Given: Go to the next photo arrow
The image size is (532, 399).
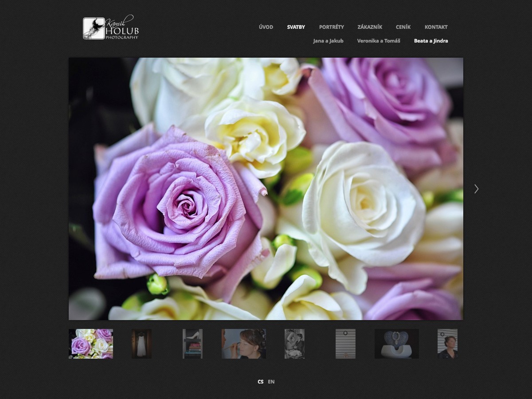Looking at the screenshot, I should point(477,189).
